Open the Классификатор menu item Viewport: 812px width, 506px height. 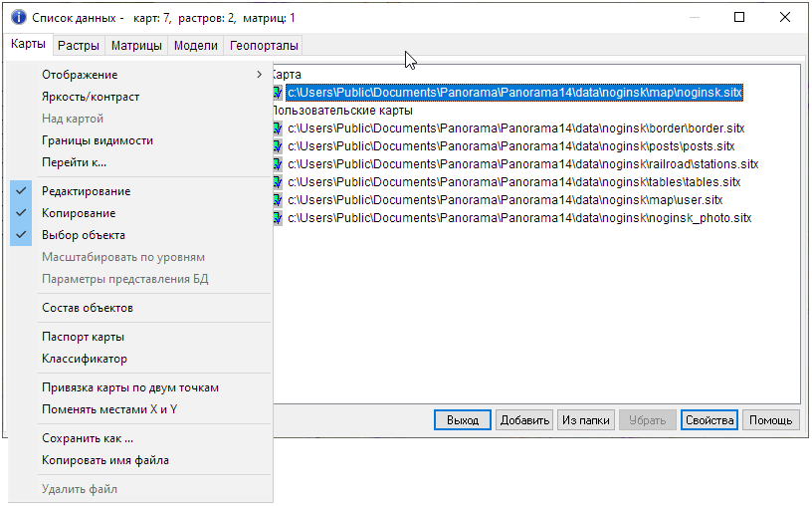click(x=85, y=359)
